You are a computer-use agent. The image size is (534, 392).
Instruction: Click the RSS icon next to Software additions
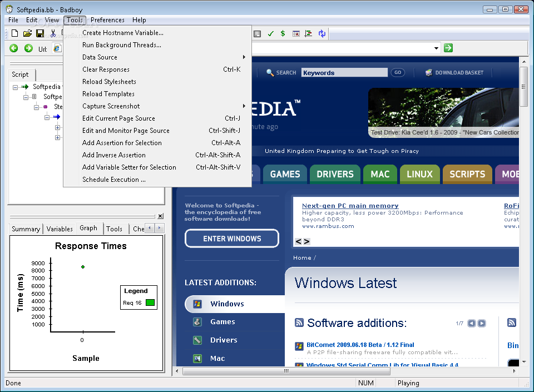(299, 322)
